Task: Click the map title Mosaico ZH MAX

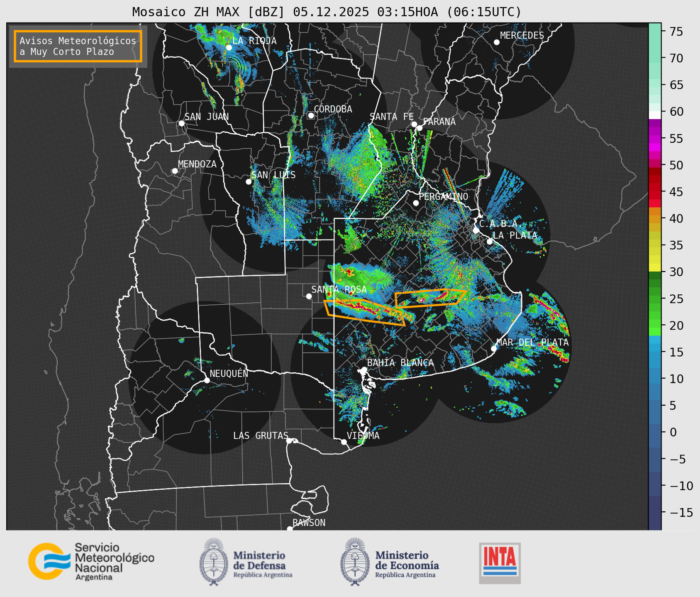Action: (x=327, y=12)
